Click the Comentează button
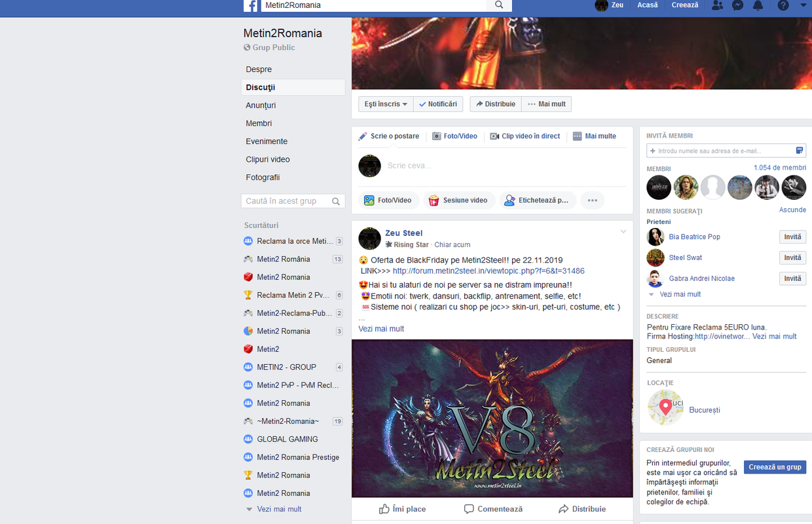Screen dimensions: 812x524 pos(493,509)
